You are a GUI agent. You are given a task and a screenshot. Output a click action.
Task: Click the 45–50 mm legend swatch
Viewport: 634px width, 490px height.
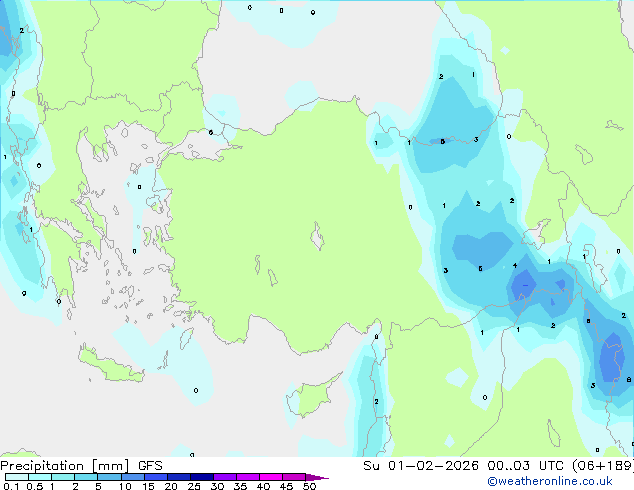(x=294, y=477)
